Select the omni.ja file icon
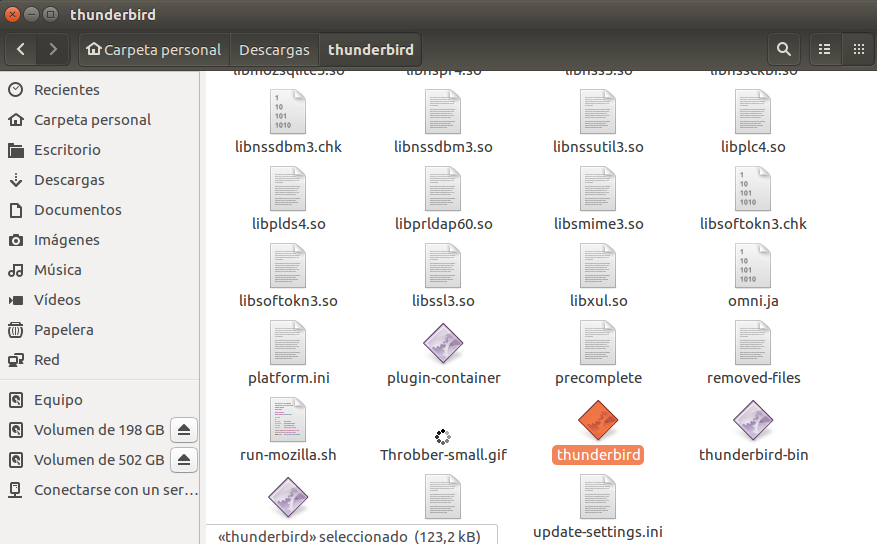 tap(753, 266)
